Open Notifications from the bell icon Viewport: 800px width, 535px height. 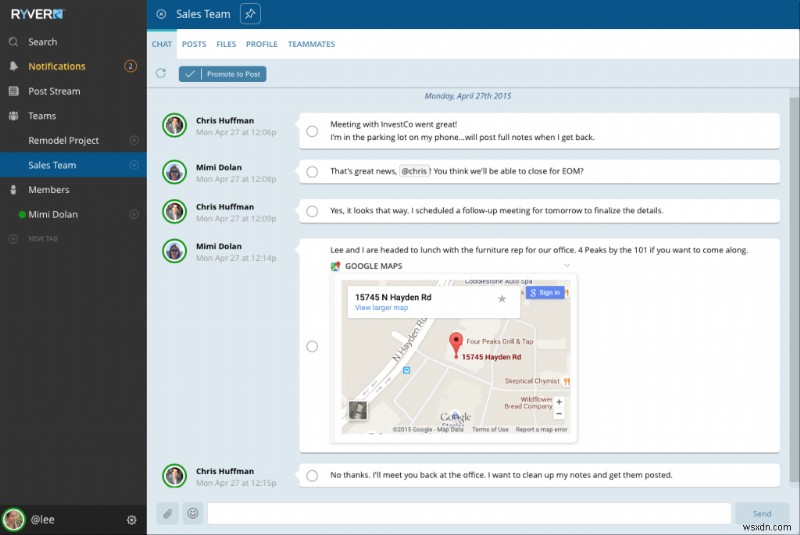click(x=14, y=66)
